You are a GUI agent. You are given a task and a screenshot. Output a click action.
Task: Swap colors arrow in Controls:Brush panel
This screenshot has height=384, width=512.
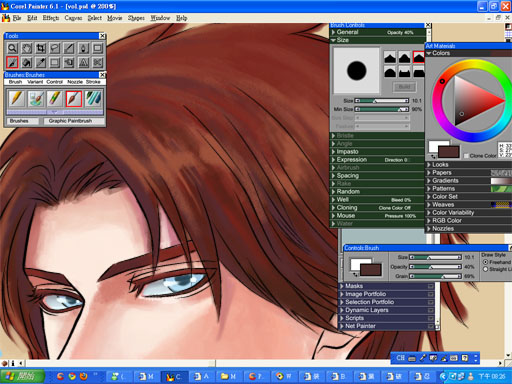pyautogui.click(x=355, y=274)
